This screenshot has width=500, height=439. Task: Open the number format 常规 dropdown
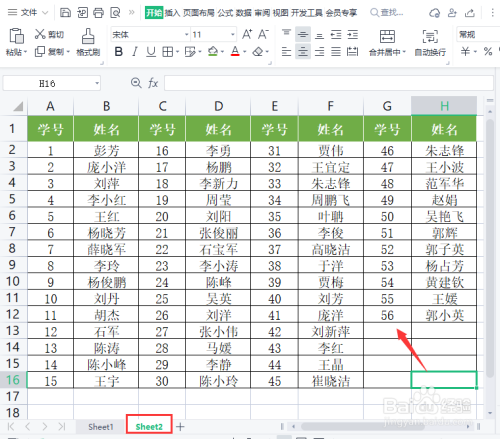(478, 34)
